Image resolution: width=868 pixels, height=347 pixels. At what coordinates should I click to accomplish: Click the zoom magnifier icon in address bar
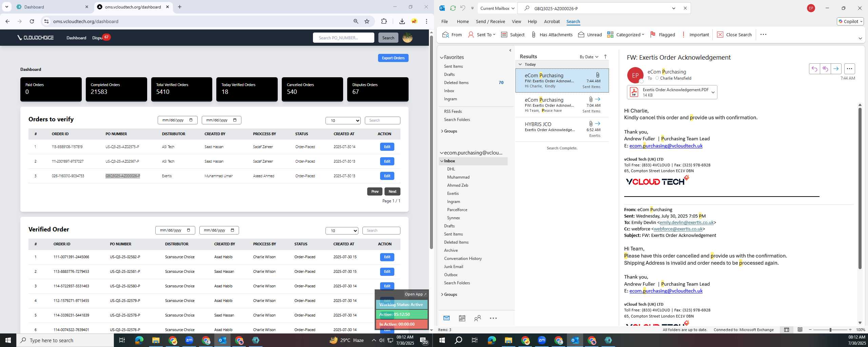[356, 21]
